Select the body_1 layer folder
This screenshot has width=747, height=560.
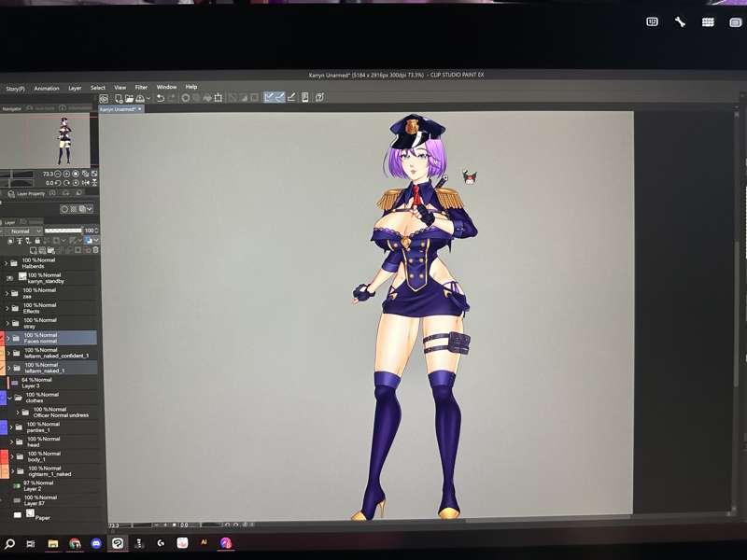click(x=55, y=456)
